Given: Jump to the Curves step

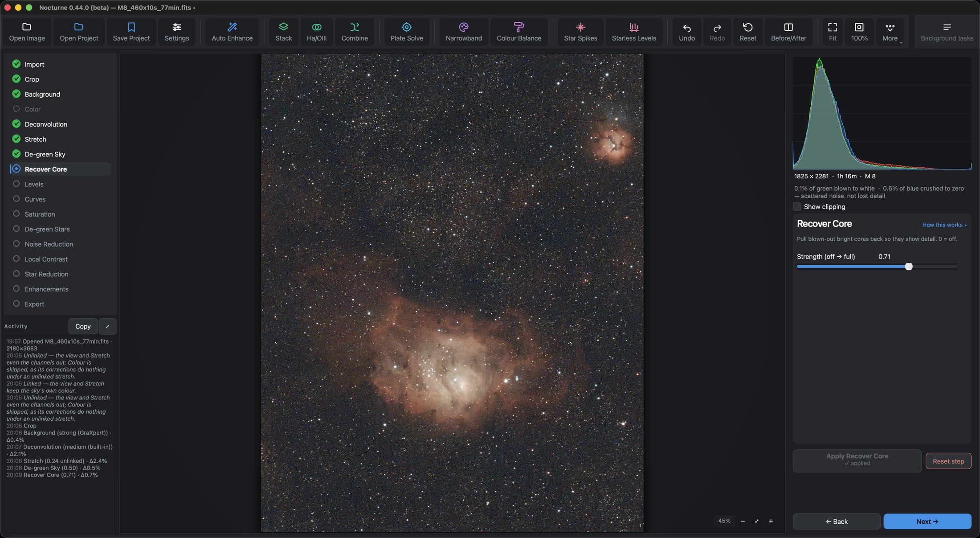Looking at the screenshot, I should [x=60, y=199].
